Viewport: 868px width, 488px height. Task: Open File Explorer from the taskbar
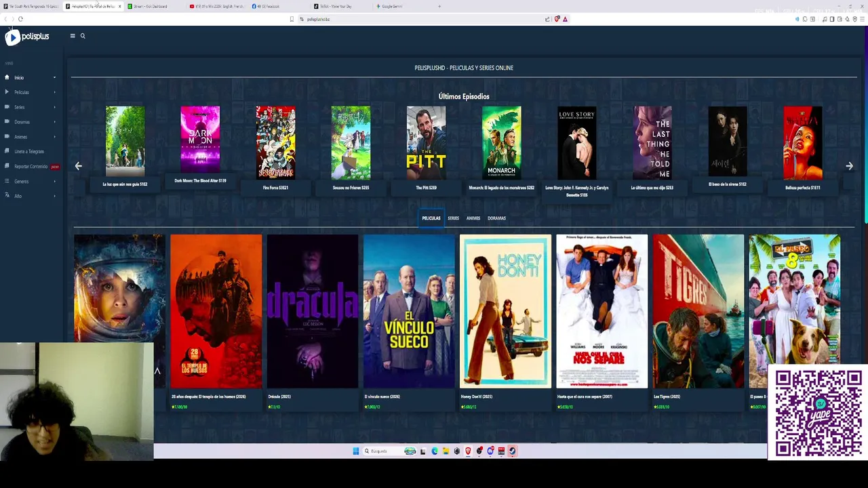[446, 451]
